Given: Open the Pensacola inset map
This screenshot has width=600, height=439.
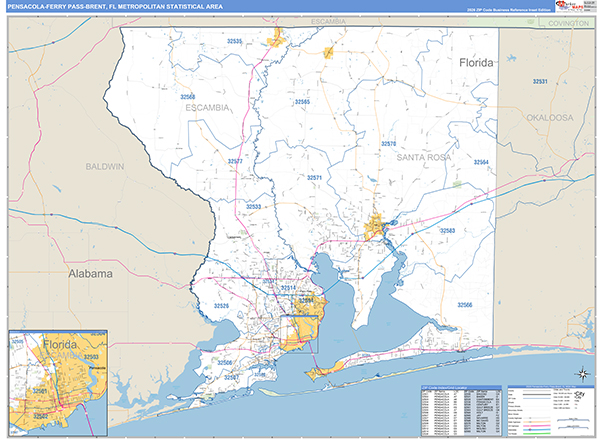Looking at the screenshot, I should (x=57, y=384).
